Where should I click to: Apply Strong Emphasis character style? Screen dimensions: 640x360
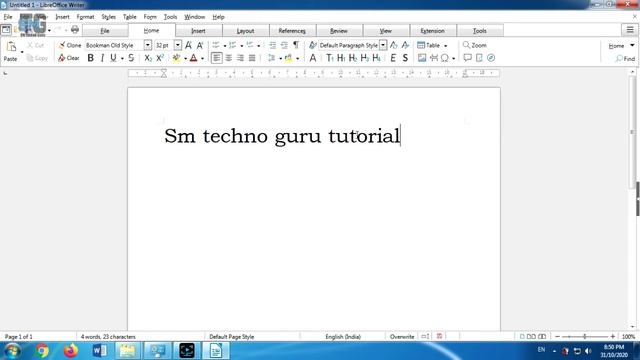point(405,58)
